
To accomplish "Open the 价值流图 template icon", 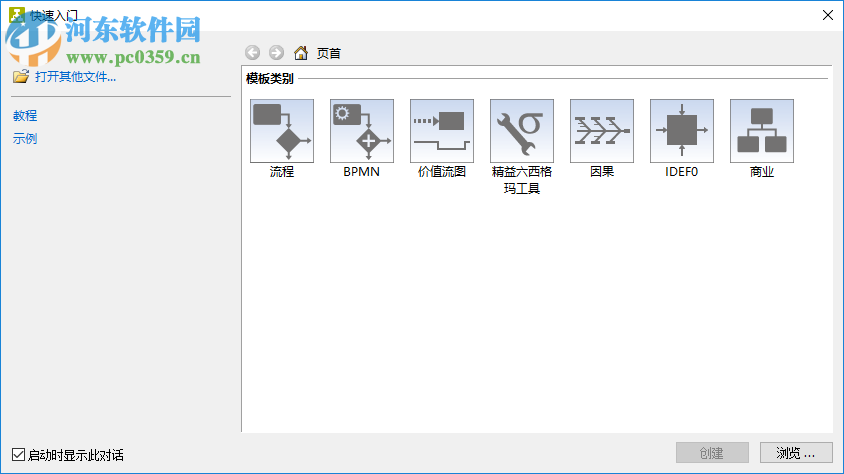I will 442,131.
